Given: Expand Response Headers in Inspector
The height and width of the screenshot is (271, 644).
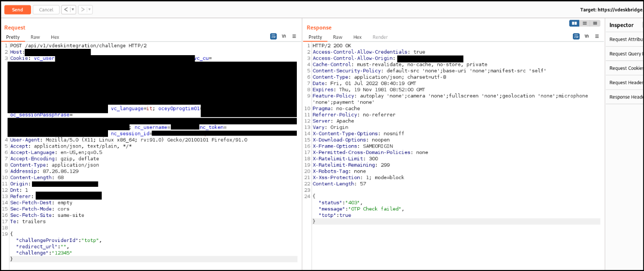Looking at the screenshot, I should 625,97.
